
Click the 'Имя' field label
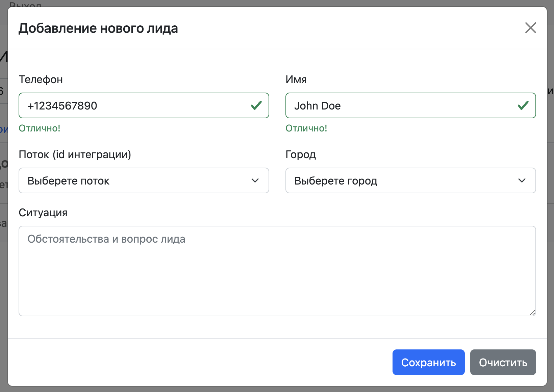pyautogui.click(x=296, y=79)
